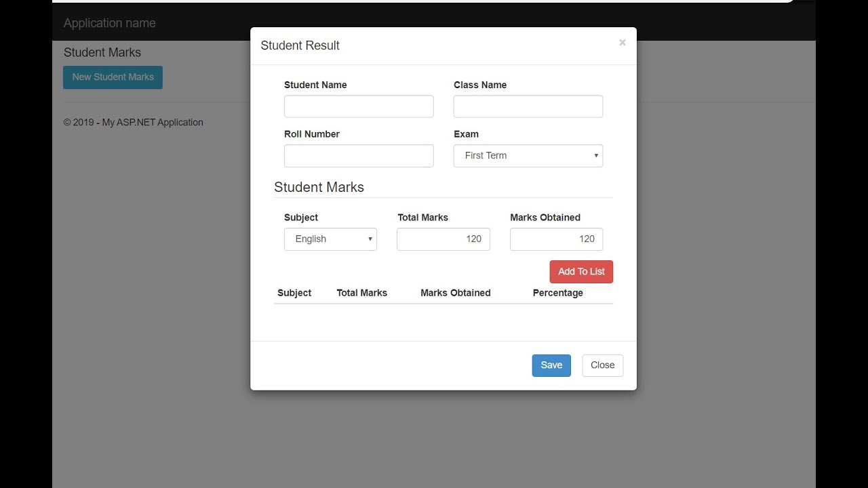Click the Close button in dialog footer
The image size is (868, 488).
(602, 365)
